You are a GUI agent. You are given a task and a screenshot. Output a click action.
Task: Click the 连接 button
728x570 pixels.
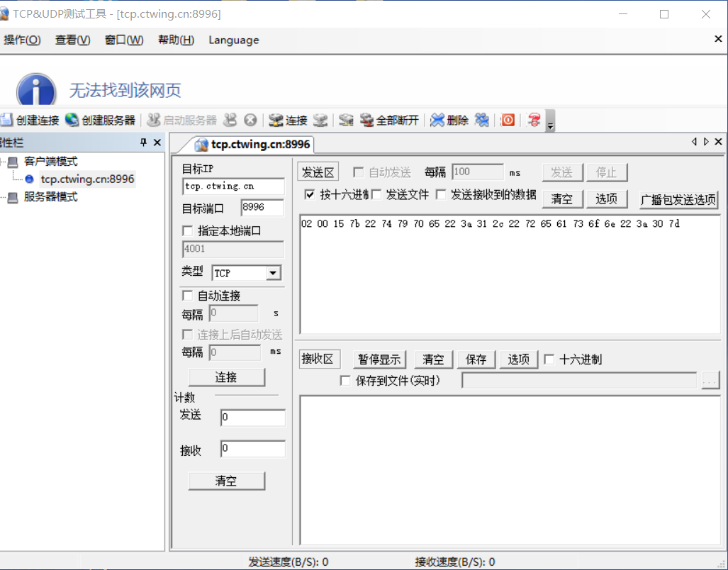(x=226, y=376)
